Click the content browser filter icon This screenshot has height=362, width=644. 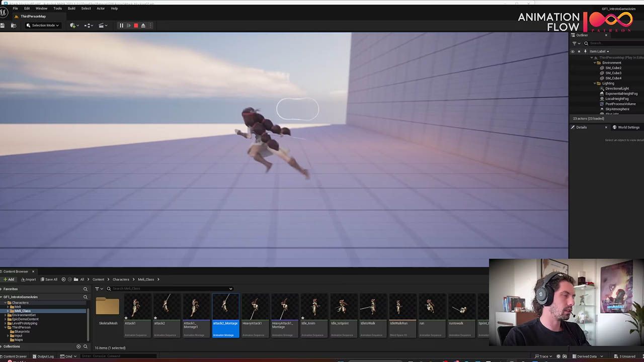[98, 289]
